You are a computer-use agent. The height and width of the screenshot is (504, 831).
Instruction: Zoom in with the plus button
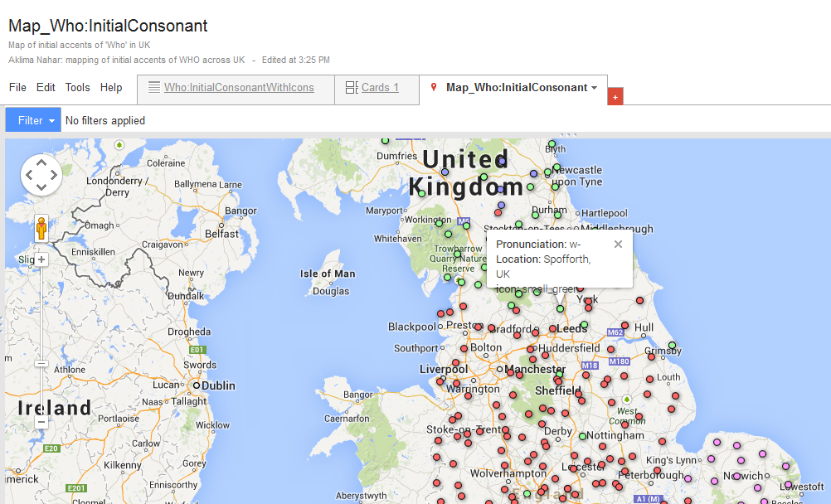[41, 259]
